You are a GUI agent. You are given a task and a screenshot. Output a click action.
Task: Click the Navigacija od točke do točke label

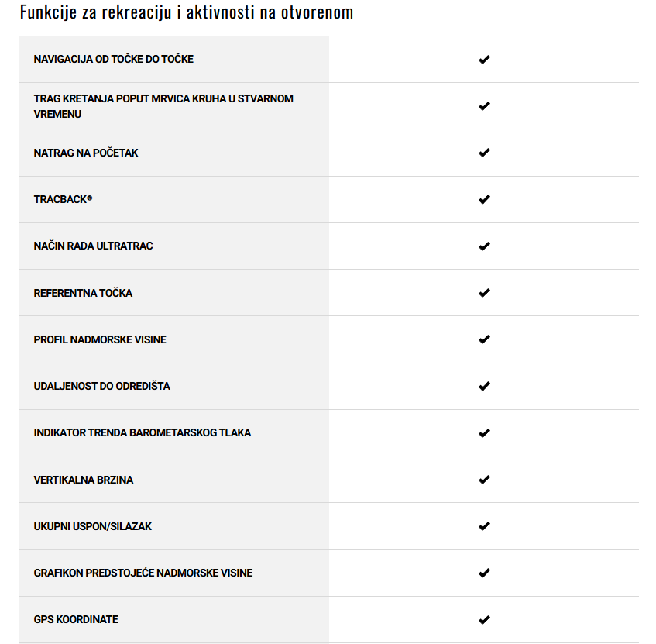[113, 59]
